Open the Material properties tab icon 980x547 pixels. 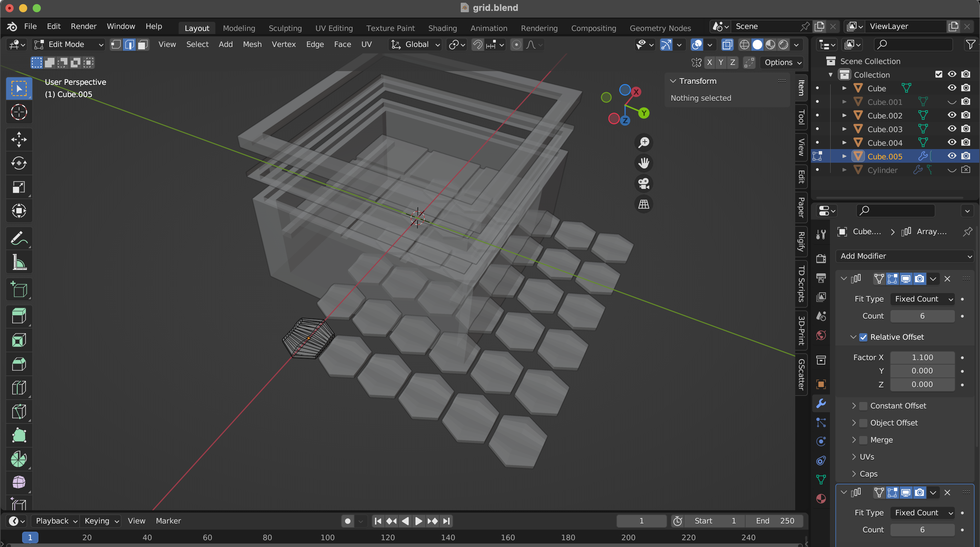click(821, 498)
